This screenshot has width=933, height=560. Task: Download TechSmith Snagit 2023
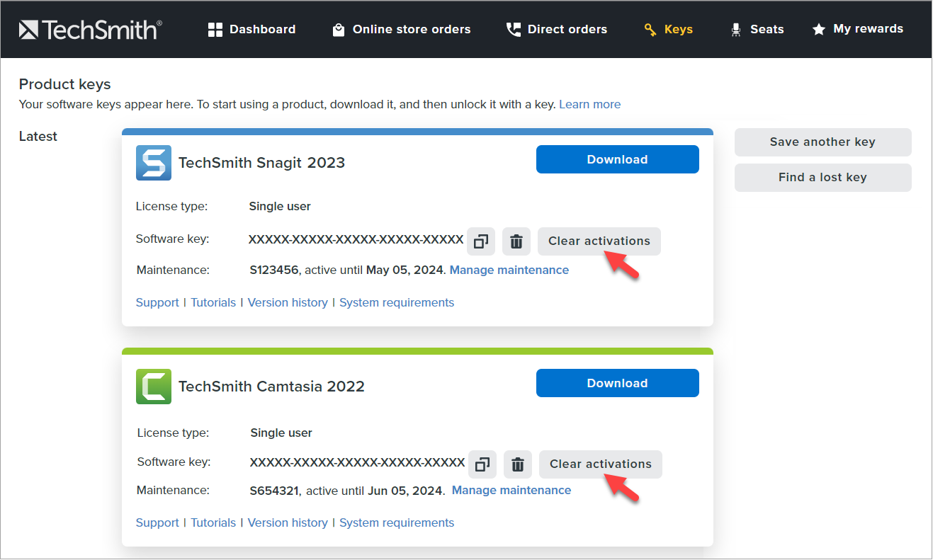click(617, 159)
